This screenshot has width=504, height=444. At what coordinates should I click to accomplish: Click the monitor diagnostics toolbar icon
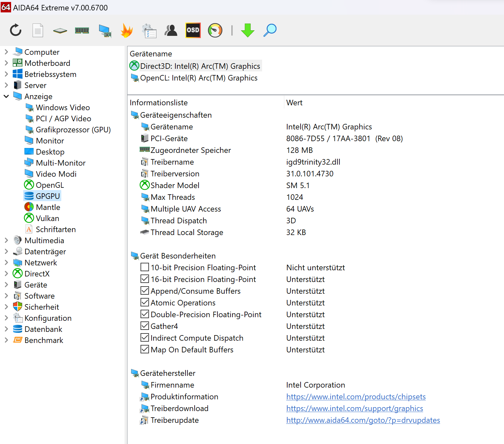105,31
